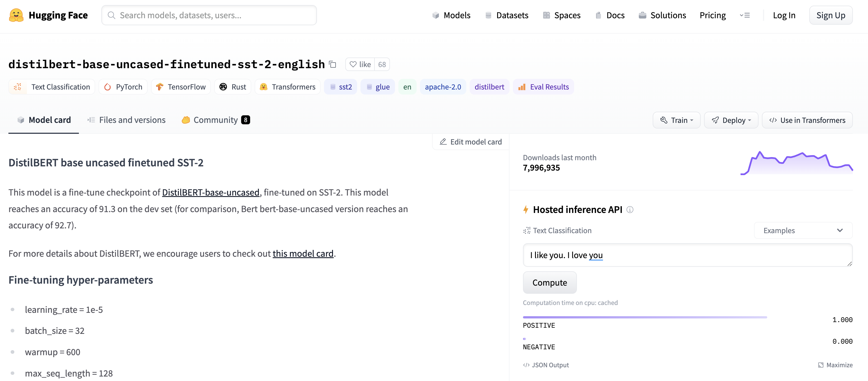Click the text 'warmup = 600'
Viewport: 868px width, 381px height.
52,352
